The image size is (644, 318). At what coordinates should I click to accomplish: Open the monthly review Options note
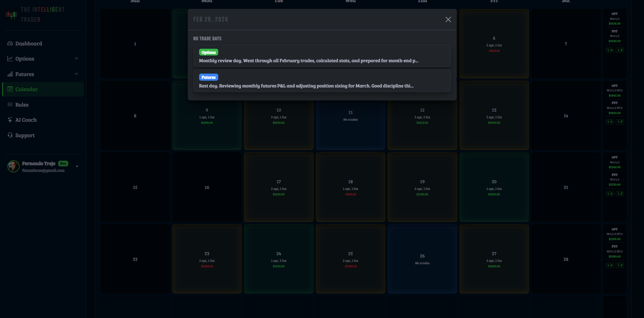(322, 56)
